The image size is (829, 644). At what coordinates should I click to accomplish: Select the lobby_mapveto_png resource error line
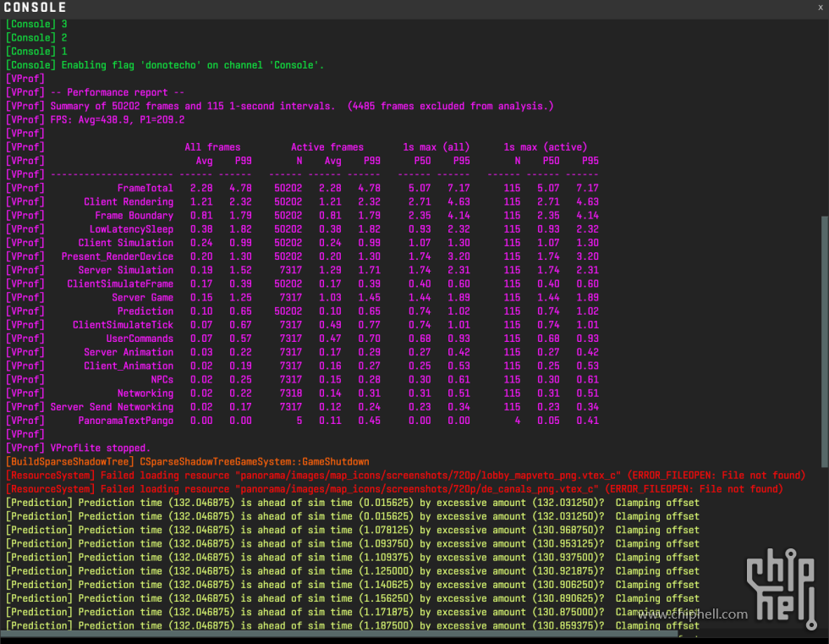(406, 476)
